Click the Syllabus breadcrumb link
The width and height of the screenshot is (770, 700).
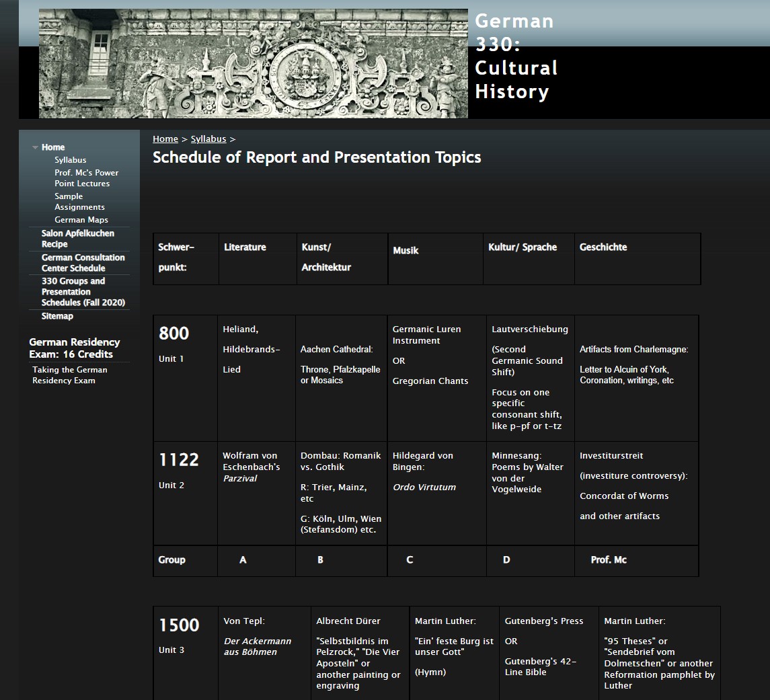pyautogui.click(x=208, y=139)
